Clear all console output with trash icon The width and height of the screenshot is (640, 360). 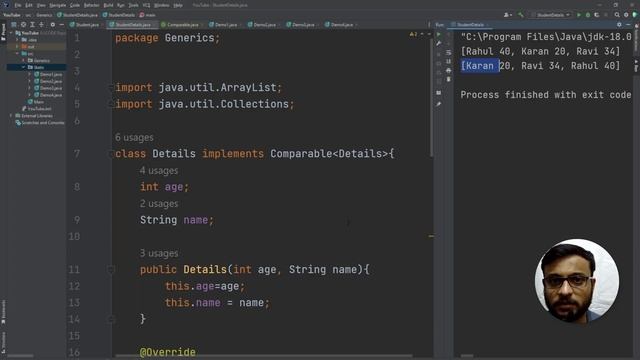point(449,80)
